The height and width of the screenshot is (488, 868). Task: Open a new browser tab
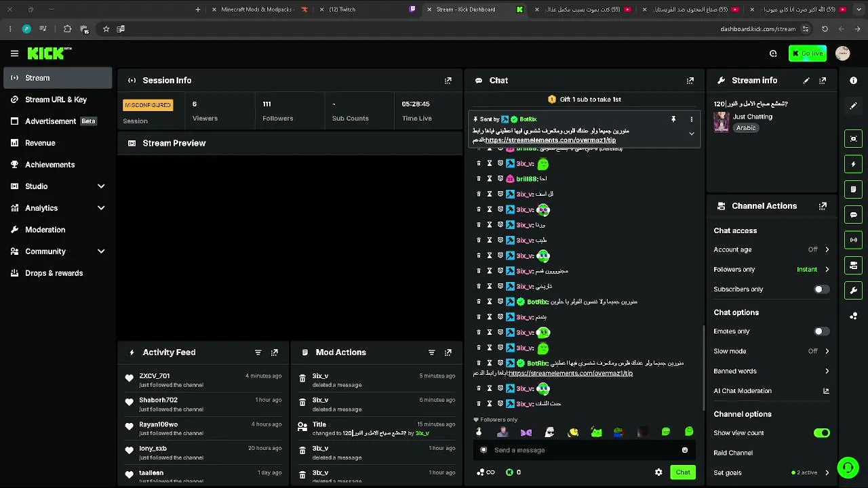pos(198,9)
